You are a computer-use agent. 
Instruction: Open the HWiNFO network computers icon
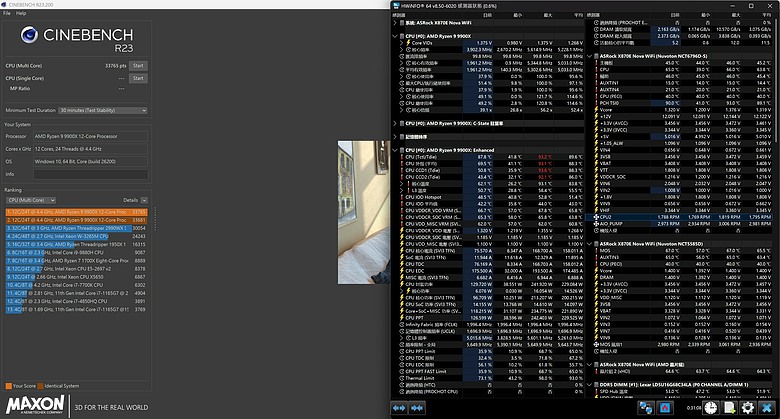click(x=646, y=408)
